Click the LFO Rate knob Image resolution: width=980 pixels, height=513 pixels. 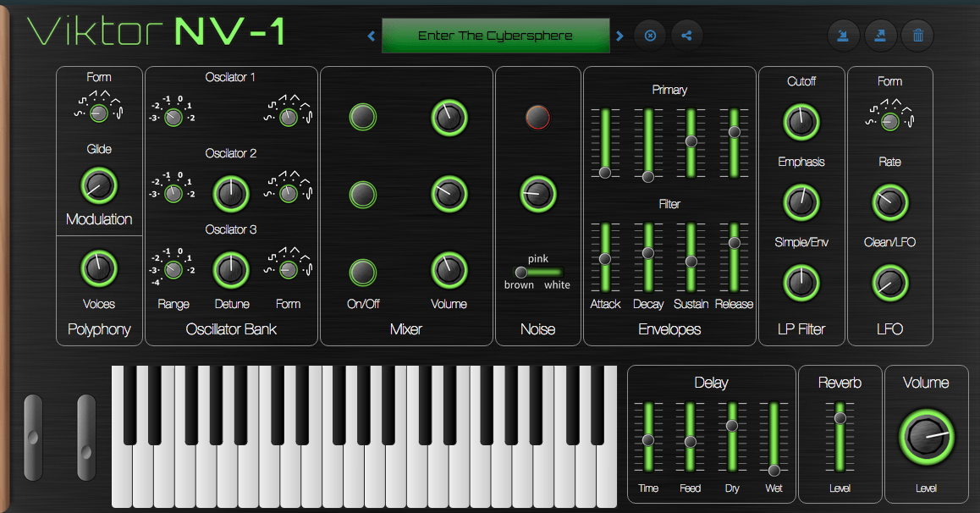pos(890,202)
